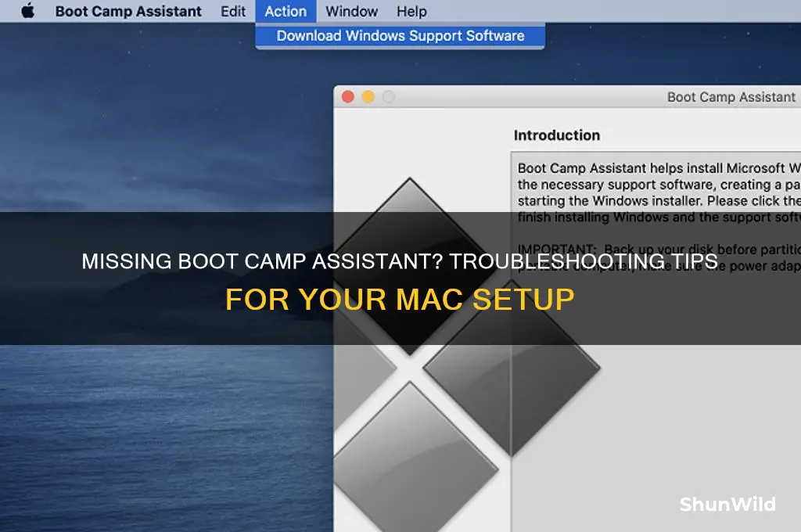Click the Introduction heading
Viewport: 801px width, 532px height.
point(557,135)
